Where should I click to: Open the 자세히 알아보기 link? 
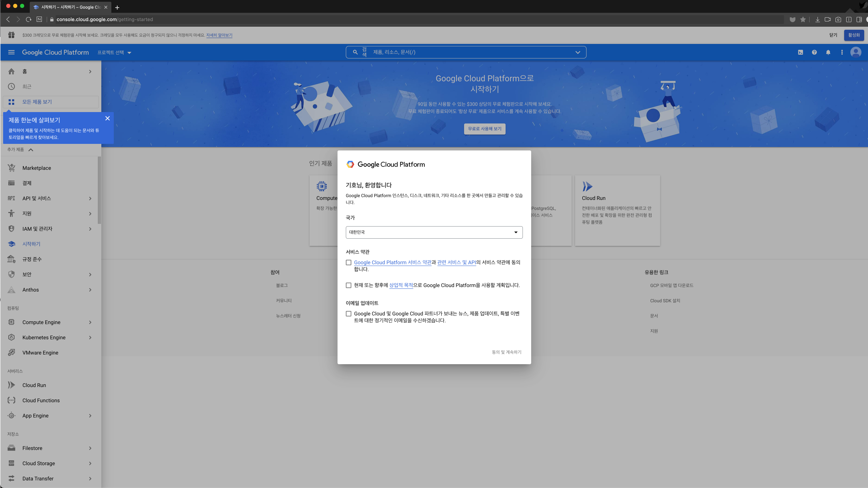[x=219, y=35]
